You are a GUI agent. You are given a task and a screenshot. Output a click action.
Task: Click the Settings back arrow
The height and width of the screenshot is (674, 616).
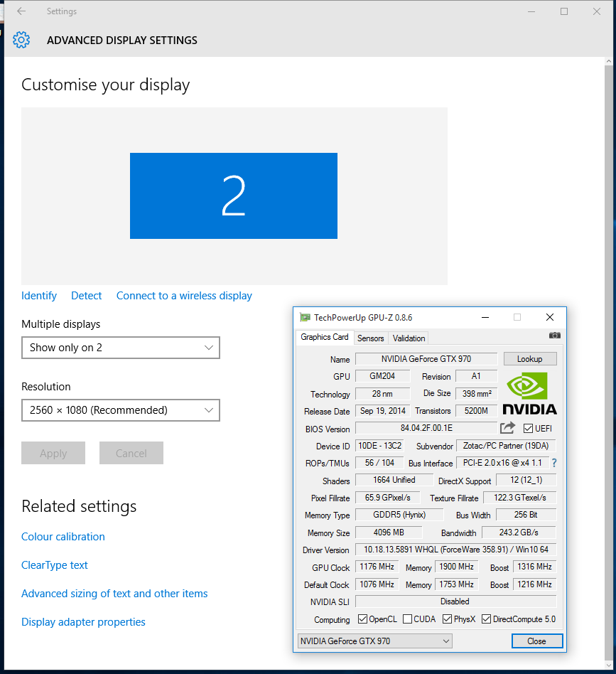point(21,11)
